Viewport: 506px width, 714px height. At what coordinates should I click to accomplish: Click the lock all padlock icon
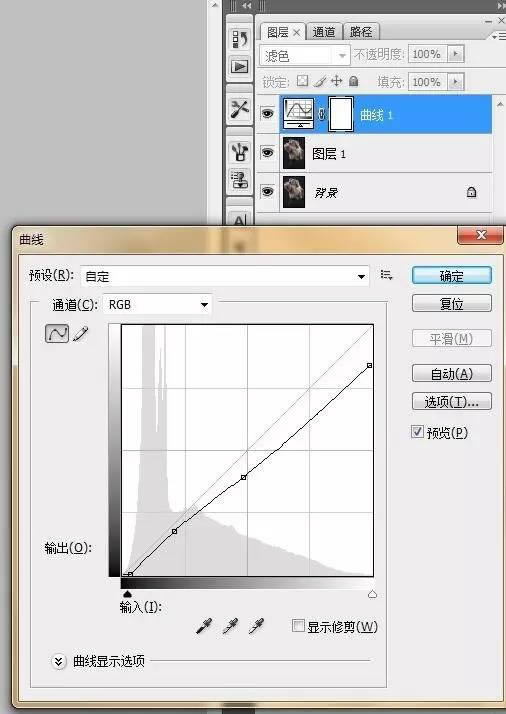coord(353,81)
